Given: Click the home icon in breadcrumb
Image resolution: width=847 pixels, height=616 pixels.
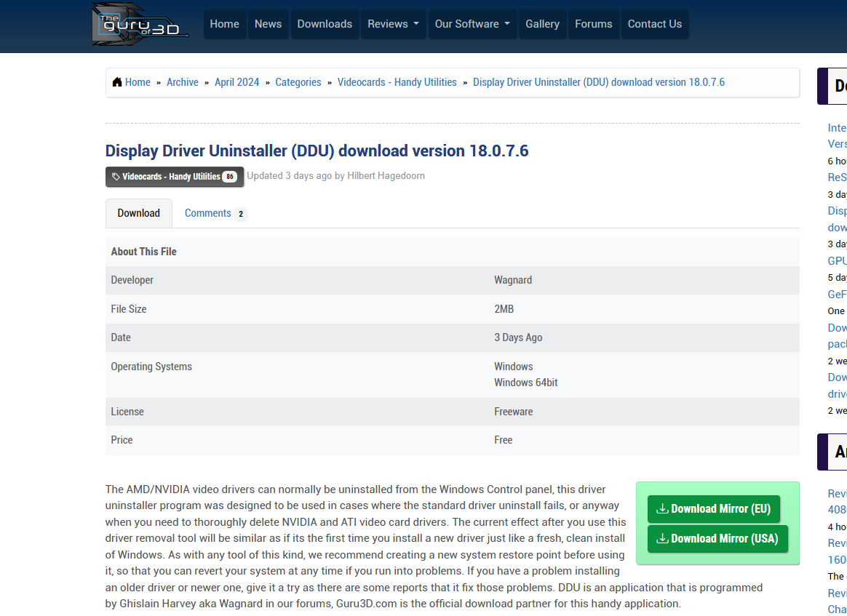Looking at the screenshot, I should tap(117, 82).
